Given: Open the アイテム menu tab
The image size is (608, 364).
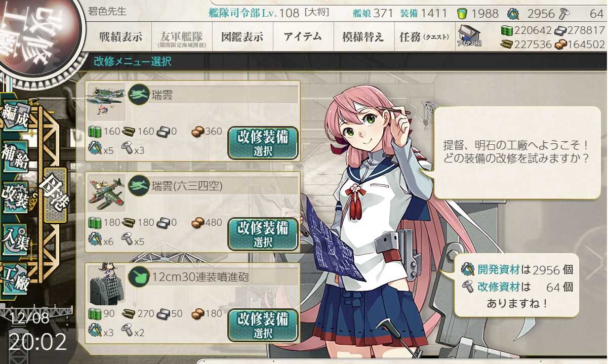Looking at the screenshot, I should pyautogui.click(x=303, y=37).
